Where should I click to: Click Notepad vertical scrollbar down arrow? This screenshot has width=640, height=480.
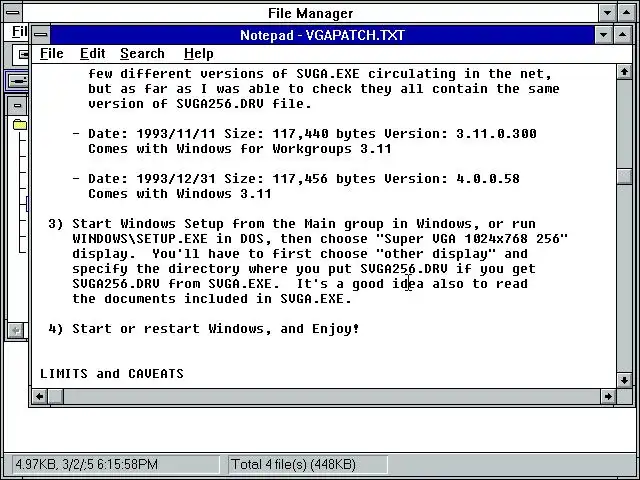click(x=624, y=380)
